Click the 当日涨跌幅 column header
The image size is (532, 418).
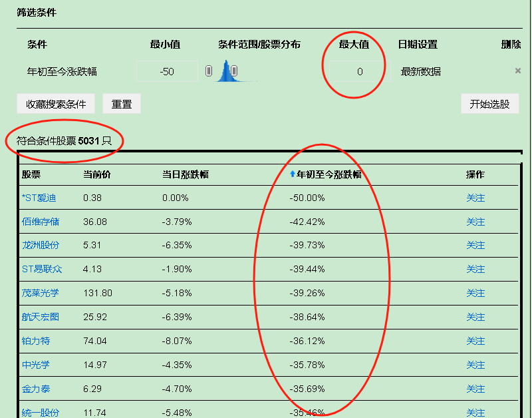click(186, 174)
